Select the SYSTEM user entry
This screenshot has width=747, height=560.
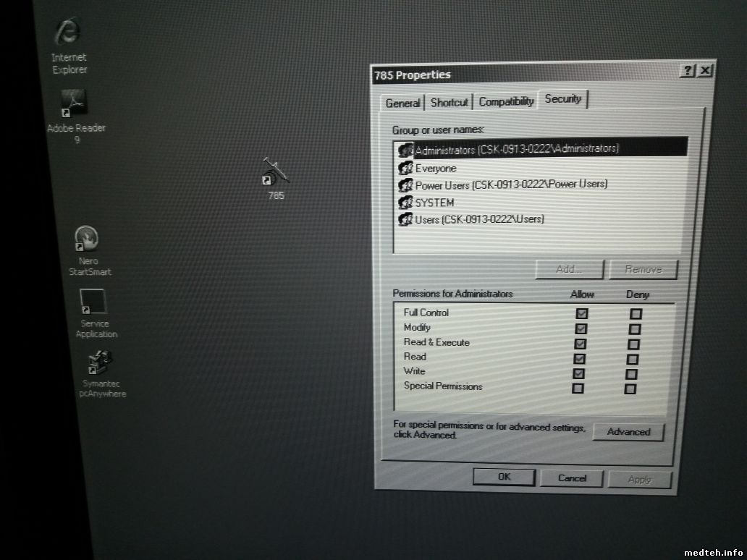click(434, 203)
